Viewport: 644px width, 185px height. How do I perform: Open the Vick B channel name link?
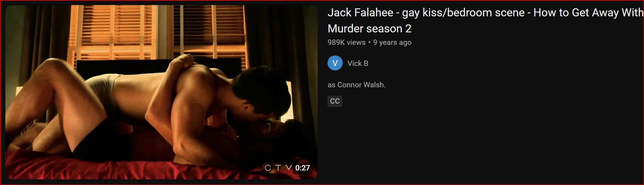358,63
